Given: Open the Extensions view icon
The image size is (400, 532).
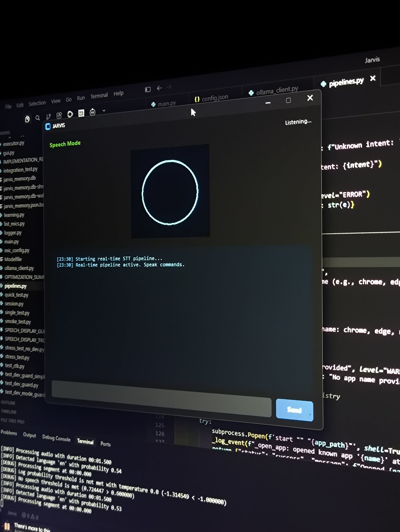Looking at the screenshot, I should (x=59, y=115).
